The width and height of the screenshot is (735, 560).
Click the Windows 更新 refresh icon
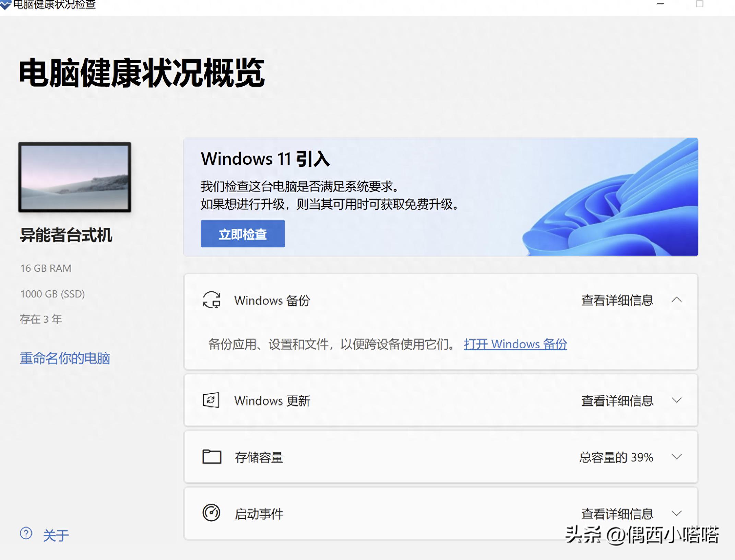211,400
